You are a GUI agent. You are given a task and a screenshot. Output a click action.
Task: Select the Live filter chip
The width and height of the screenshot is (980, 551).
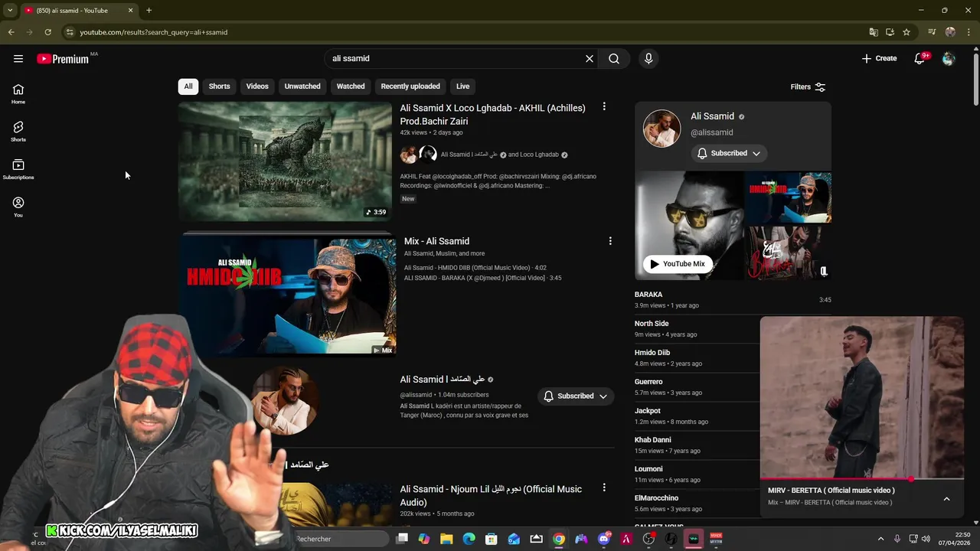pyautogui.click(x=463, y=86)
